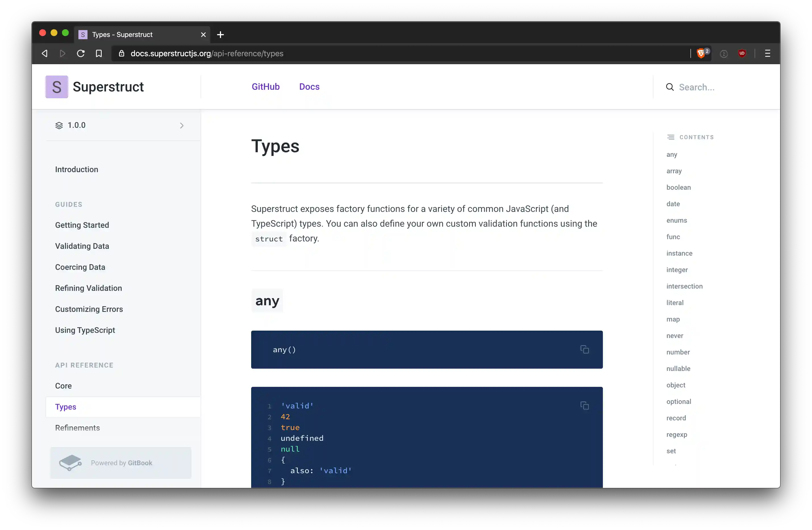Screen dimensions: 812x530
Task: Open the browser menu hamburger
Action: point(768,53)
